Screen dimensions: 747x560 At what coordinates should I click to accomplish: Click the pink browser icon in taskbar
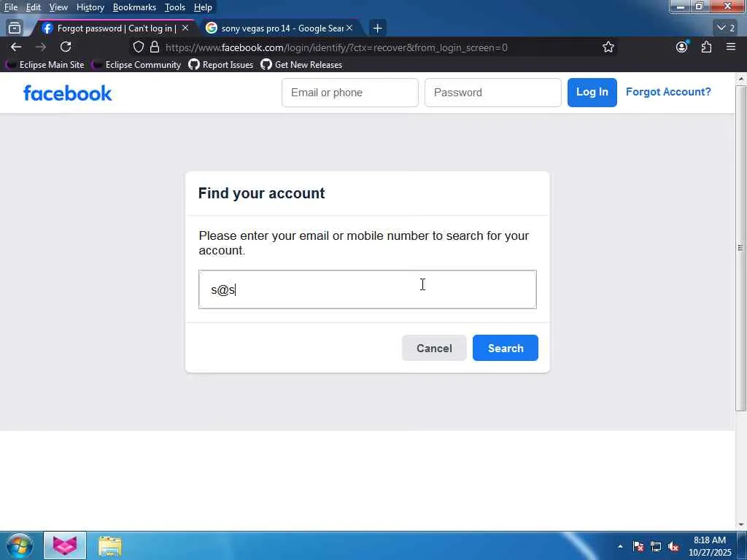(65, 545)
